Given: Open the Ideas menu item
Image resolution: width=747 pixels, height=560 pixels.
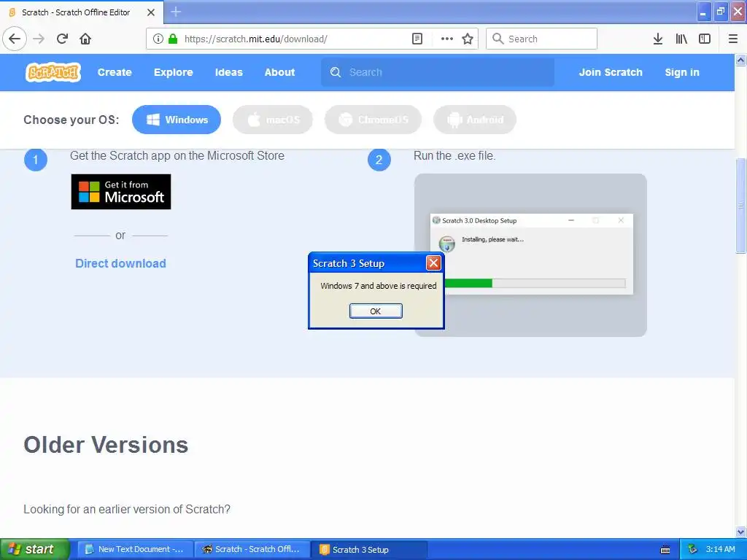Looking at the screenshot, I should pos(228,72).
